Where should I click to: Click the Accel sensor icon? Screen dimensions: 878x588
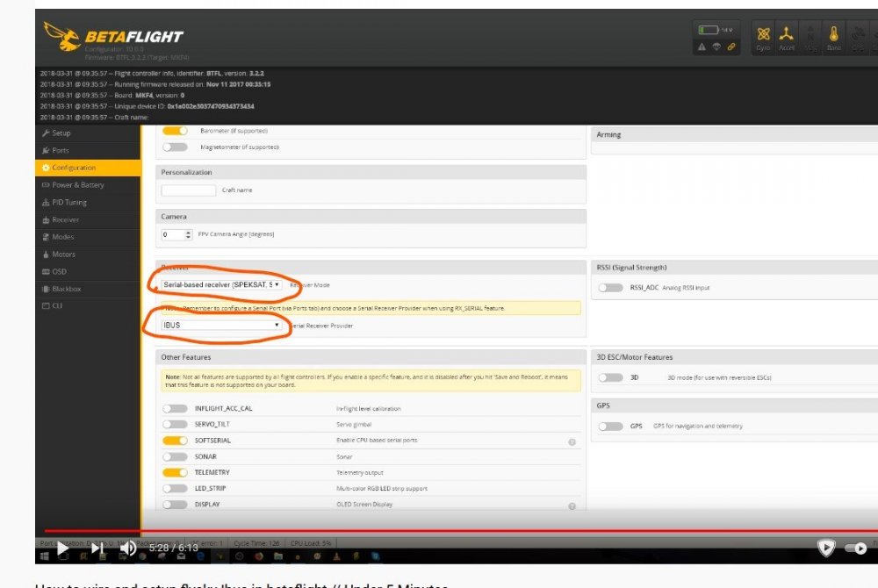[x=786, y=37]
